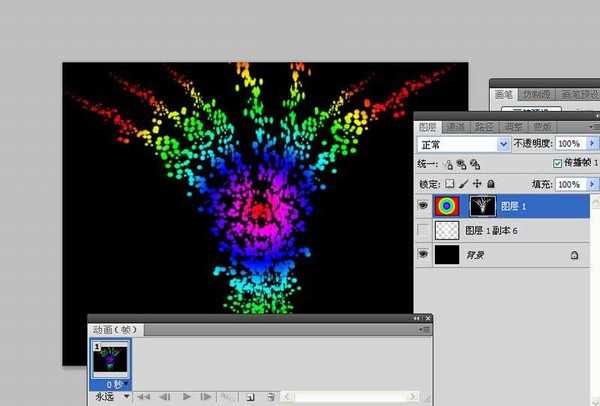The image size is (600, 406).
Task: Click the lock image pixels brush icon
Action: click(x=463, y=185)
